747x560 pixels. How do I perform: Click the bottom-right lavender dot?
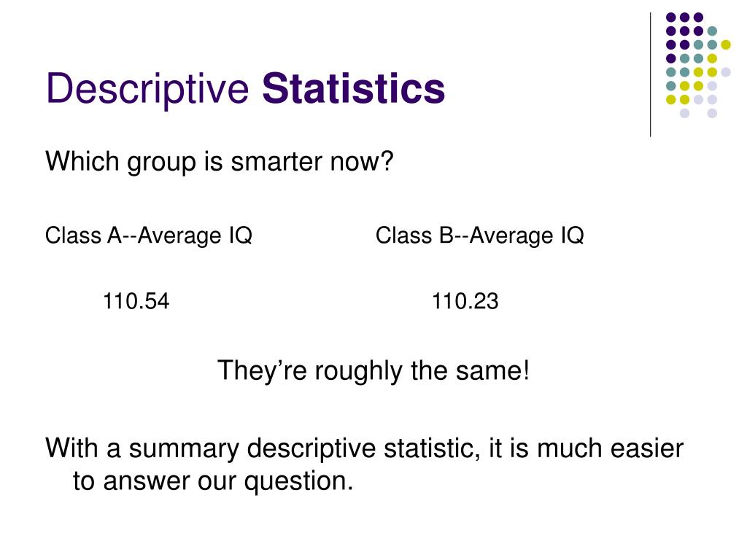pyautogui.click(x=712, y=113)
